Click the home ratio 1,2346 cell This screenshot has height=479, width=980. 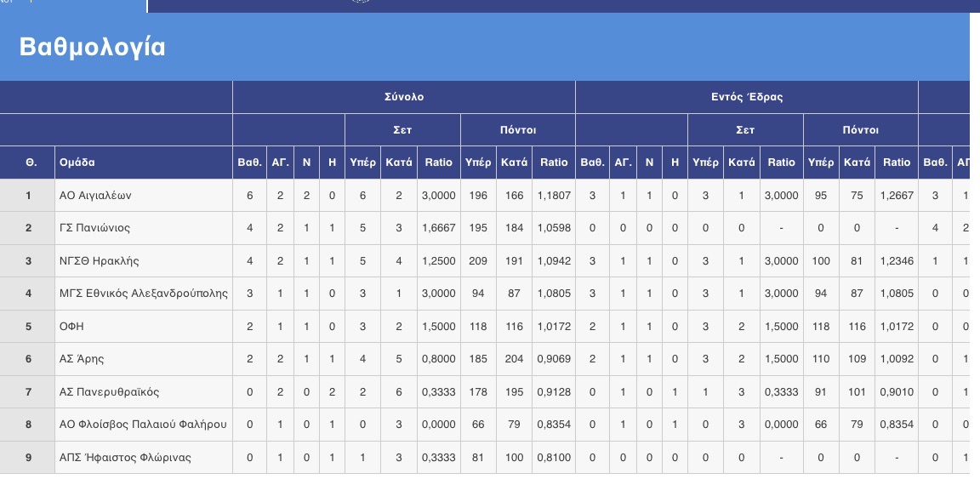coord(897,260)
